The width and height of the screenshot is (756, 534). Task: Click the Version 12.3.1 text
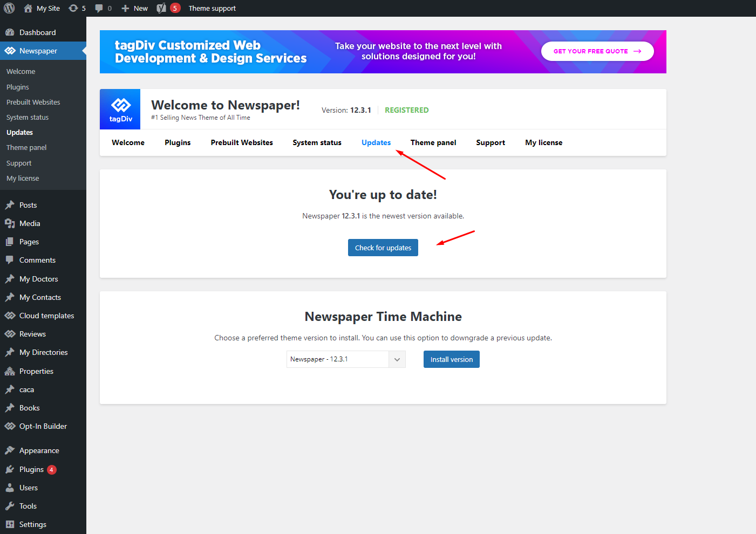tap(346, 110)
